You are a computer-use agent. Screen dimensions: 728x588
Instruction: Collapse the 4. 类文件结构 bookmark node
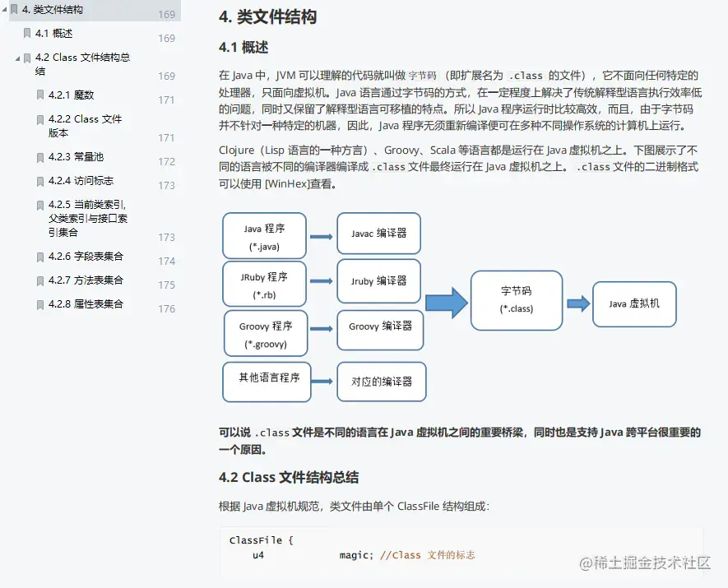pyautogui.click(x=7, y=10)
